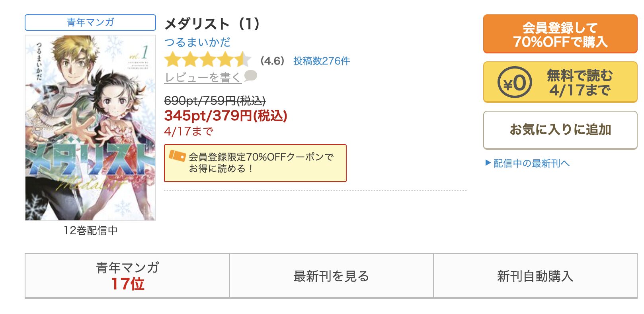The height and width of the screenshot is (314, 644).
Task: Select the 最新刊を見る tab
Action: tap(332, 276)
